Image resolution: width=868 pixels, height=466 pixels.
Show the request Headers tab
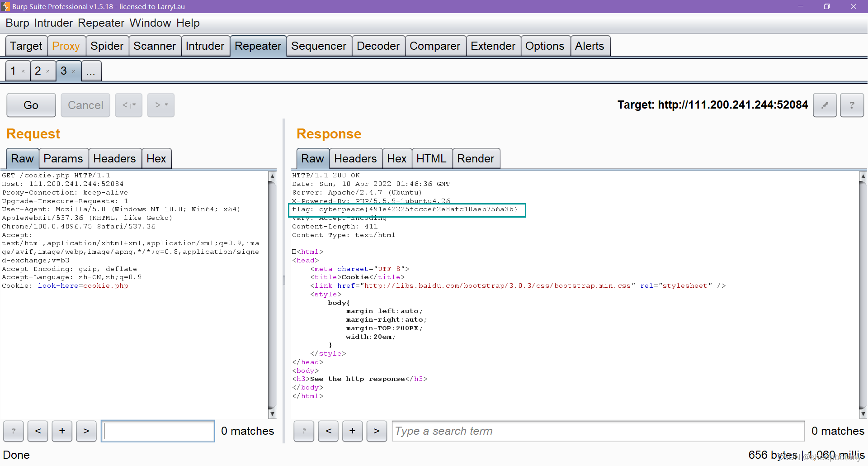pyautogui.click(x=114, y=159)
